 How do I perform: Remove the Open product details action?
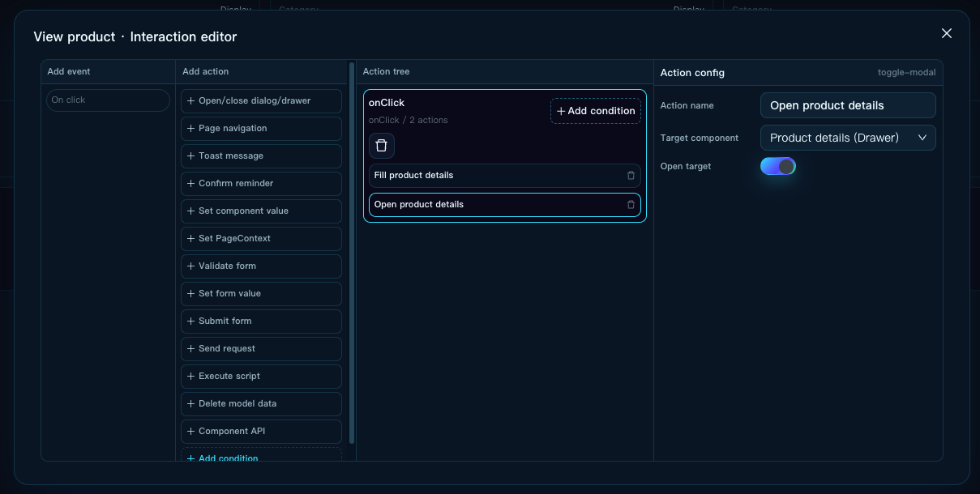[x=631, y=205]
